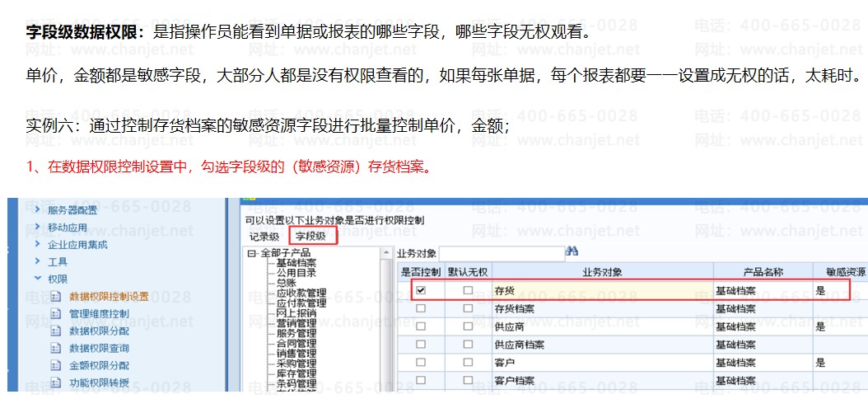Tick the 是否控制 checkbox for 客户
Image resolution: width=868 pixels, height=399 pixels.
click(421, 363)
